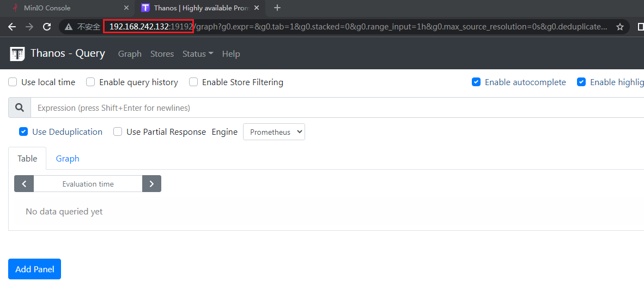
Task: Step evaluation time forward
Action: [x=151, y=184]
